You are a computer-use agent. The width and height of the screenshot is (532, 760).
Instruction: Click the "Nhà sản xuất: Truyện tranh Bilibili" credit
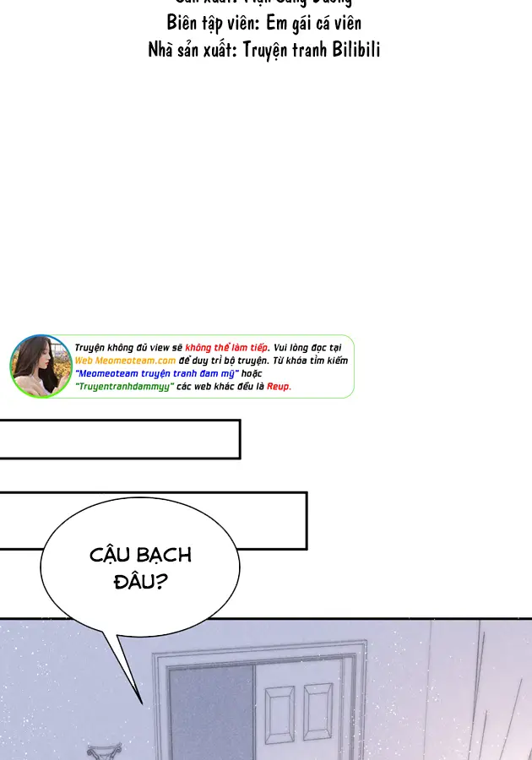click(x=263, y=50)
